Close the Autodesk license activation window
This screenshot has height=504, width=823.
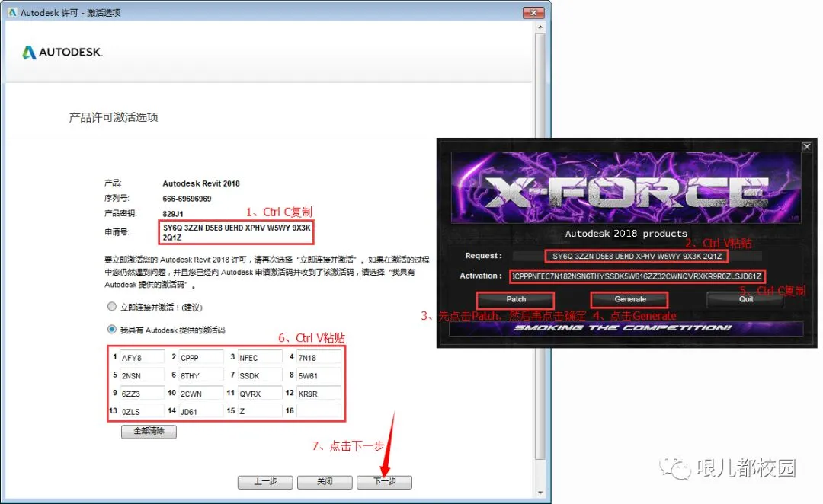533,13
